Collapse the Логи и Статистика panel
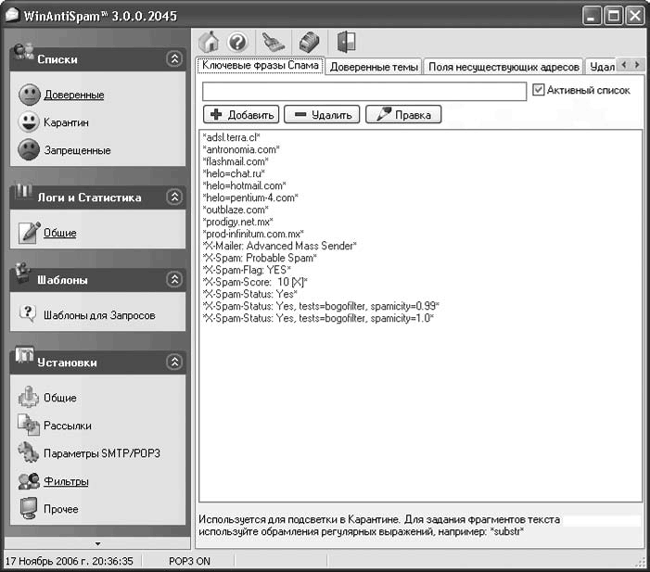The image size is (650, 572). (175, 198)
